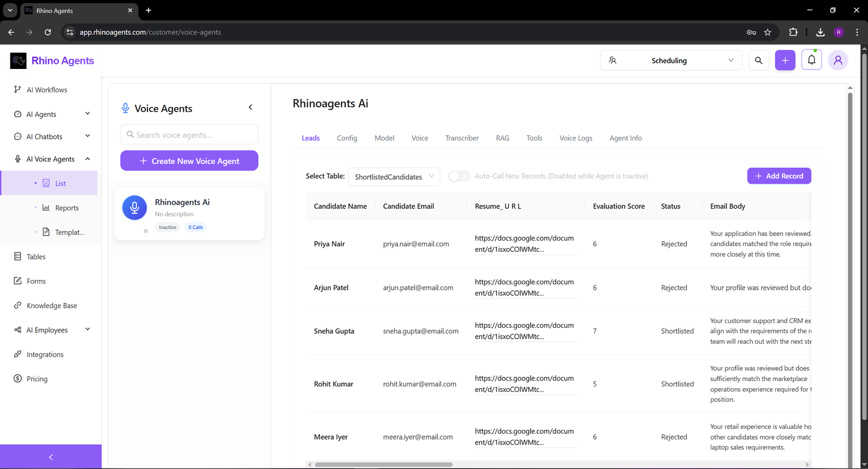Toggle Auto-Call New Records switch

click(x=459, y=176)
